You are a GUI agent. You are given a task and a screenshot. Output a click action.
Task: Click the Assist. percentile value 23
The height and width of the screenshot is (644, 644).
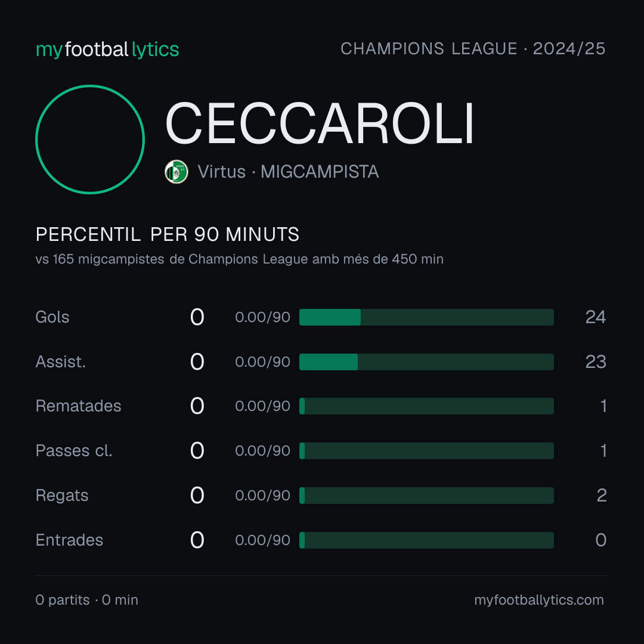pos(596,362)
